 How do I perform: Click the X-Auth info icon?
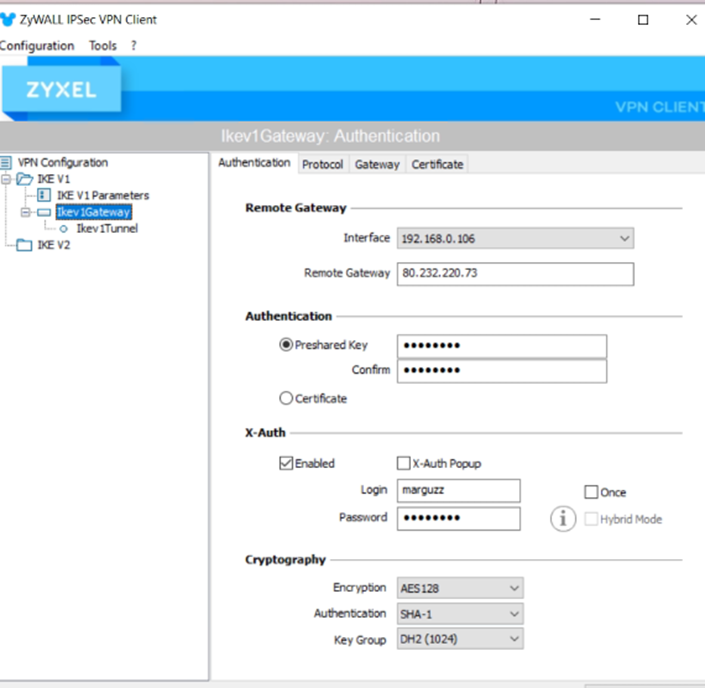563,518
